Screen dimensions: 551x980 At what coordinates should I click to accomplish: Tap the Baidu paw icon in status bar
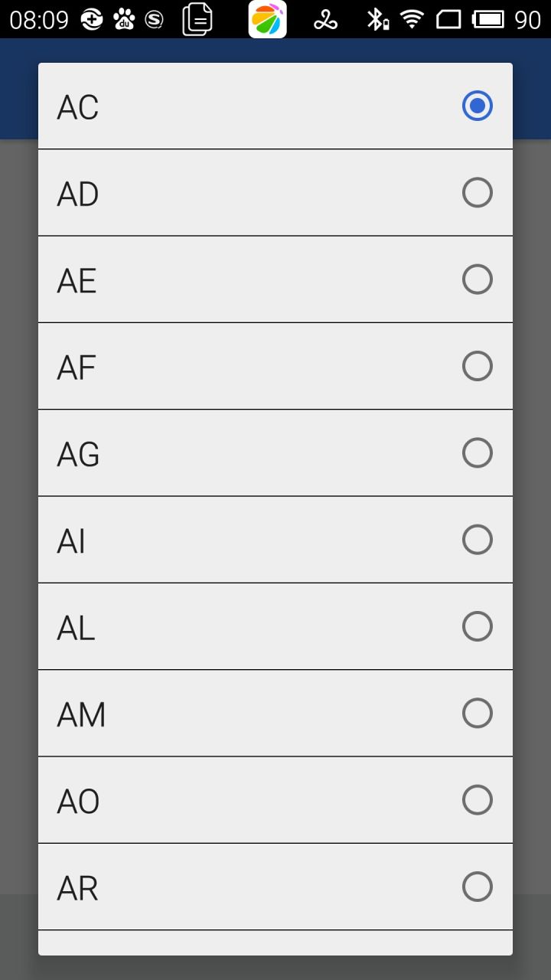coord(124,19)
